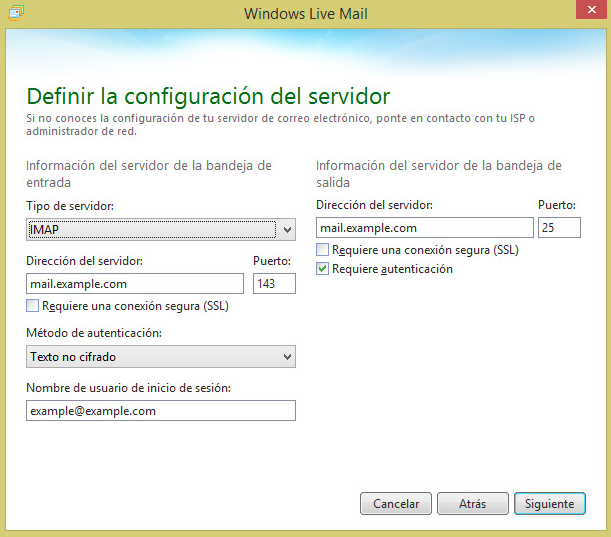This screenshot has height=537, width=611.
Task: Enable SSL for the incoming server
Action: point(32,306)
